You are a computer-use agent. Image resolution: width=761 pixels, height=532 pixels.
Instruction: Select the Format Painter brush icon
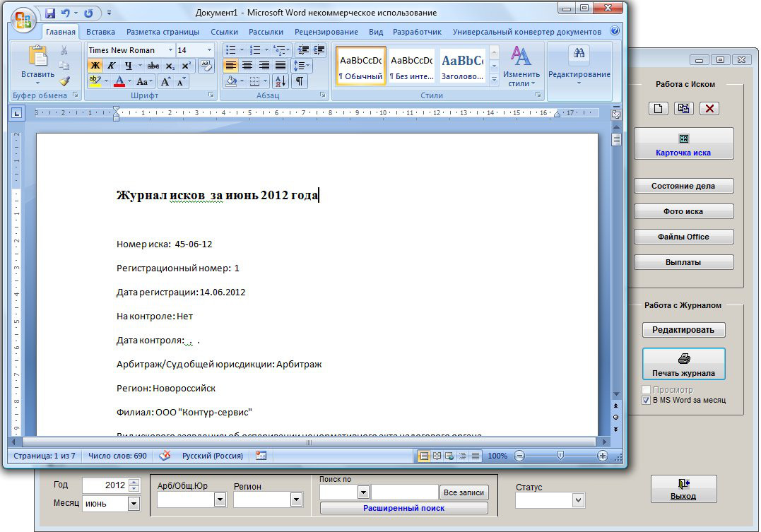(64, 81)
